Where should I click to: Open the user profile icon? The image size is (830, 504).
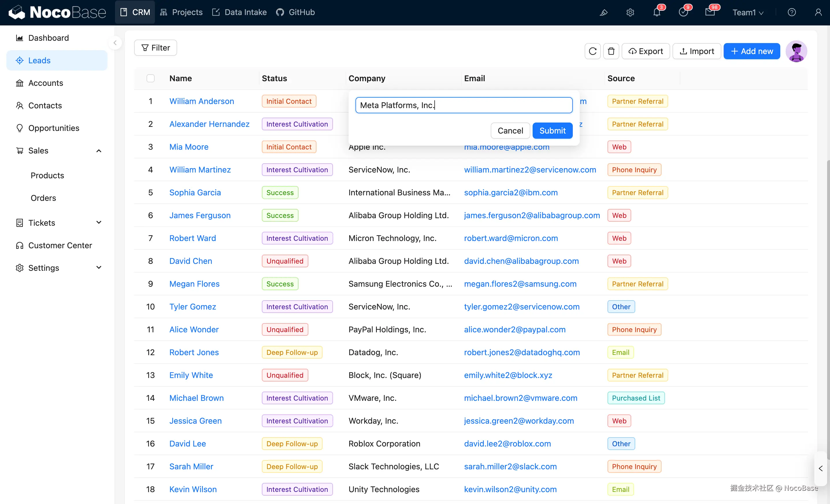818,12
